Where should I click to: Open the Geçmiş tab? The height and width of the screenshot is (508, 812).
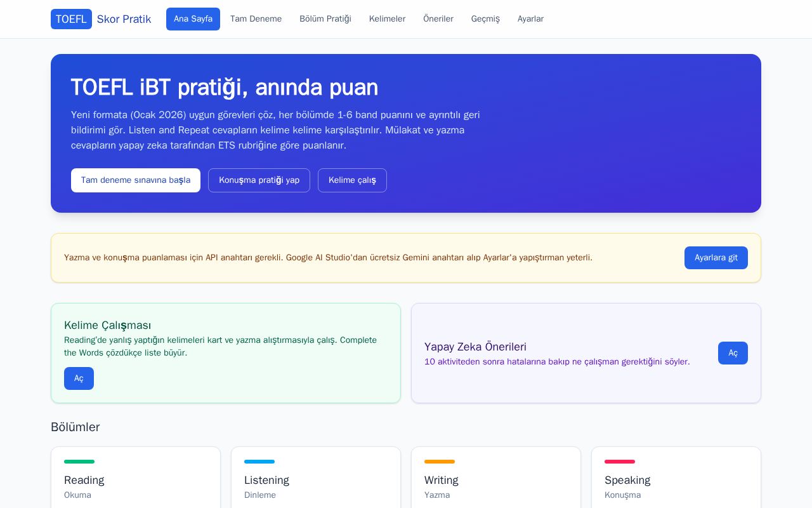485,19
